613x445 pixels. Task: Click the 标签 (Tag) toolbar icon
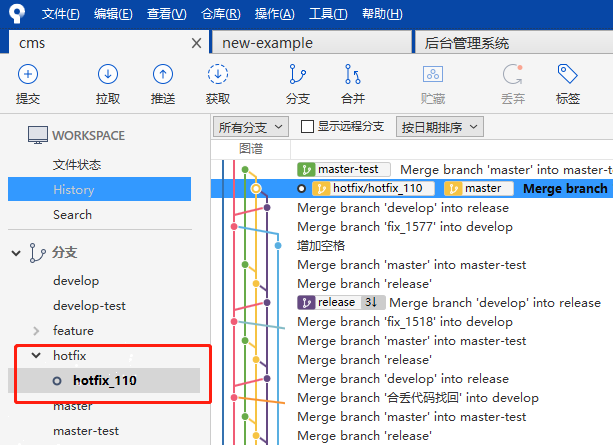click(568, 84)
